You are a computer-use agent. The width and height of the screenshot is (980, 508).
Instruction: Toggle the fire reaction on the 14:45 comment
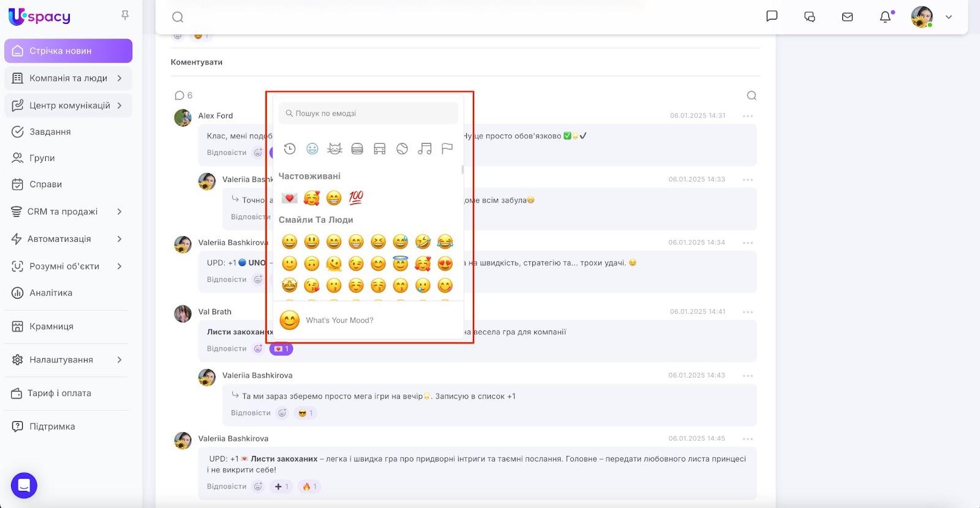[x=310, y=487]
